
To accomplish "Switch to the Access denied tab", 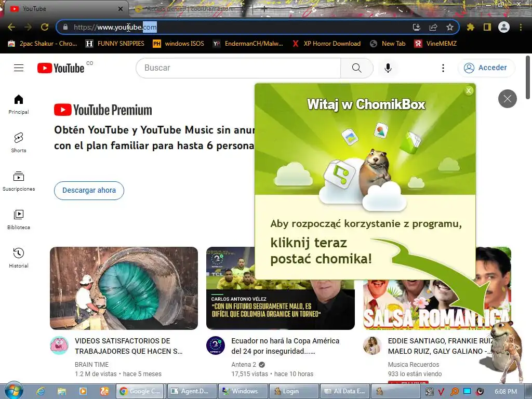I will [x=190, y=9].
